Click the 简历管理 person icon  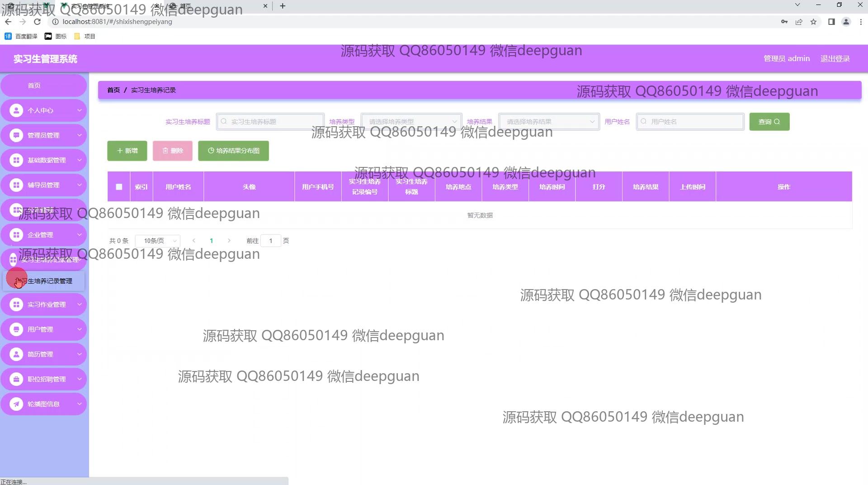coord(16,354)
